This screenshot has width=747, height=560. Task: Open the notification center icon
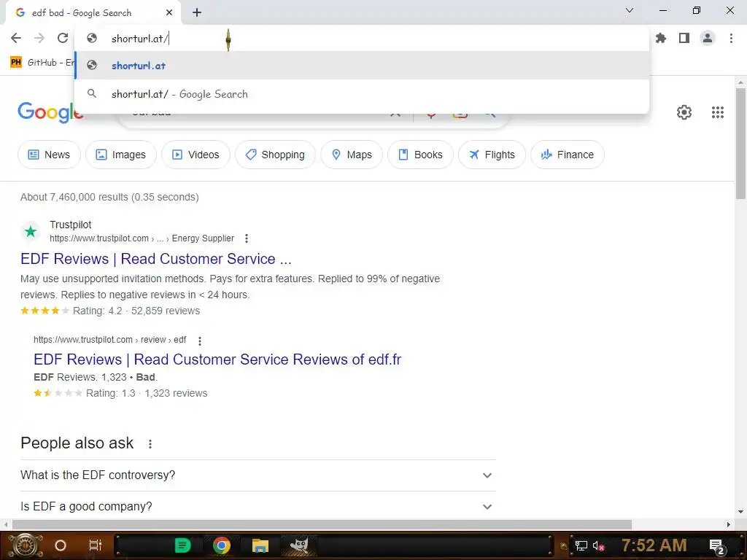(716, 546)
